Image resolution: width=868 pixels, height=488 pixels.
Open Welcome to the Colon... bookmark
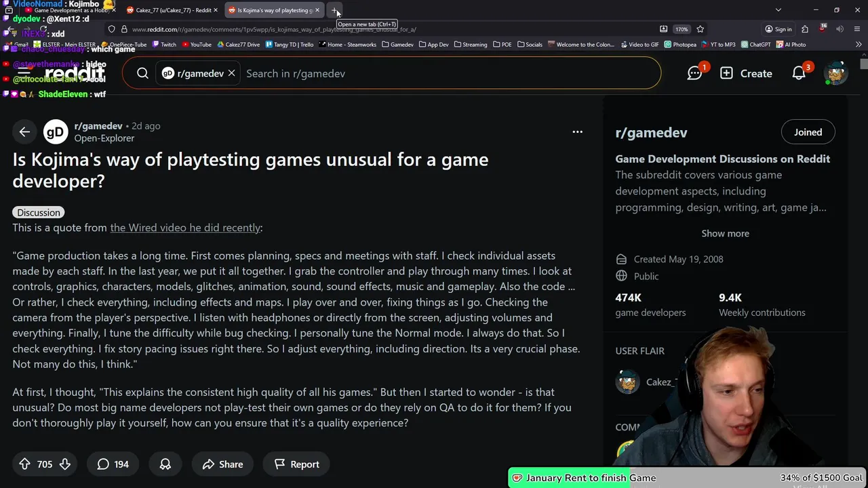(x=580, y=45)
